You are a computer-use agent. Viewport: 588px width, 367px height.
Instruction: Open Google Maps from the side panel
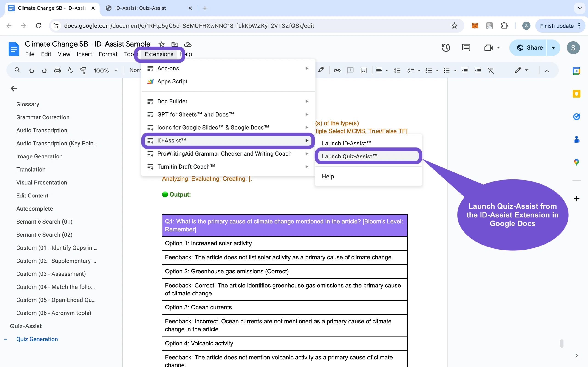coord(577,162)
